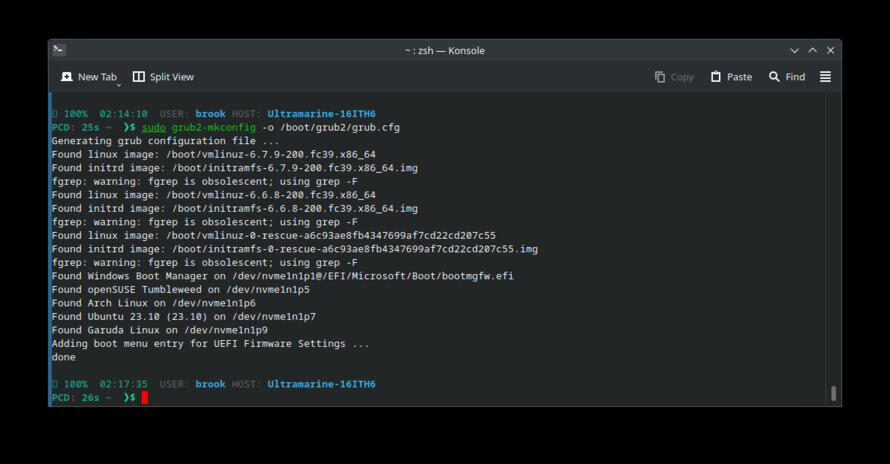
Task: Click the initramfs-0-rescue initrd image line
Action: click(295, 249)
